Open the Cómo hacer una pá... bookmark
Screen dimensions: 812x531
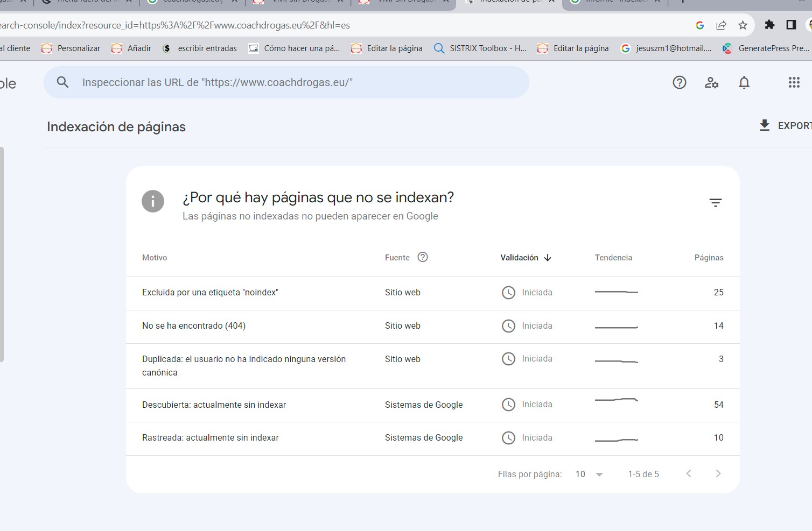click(x=294, y=48)
